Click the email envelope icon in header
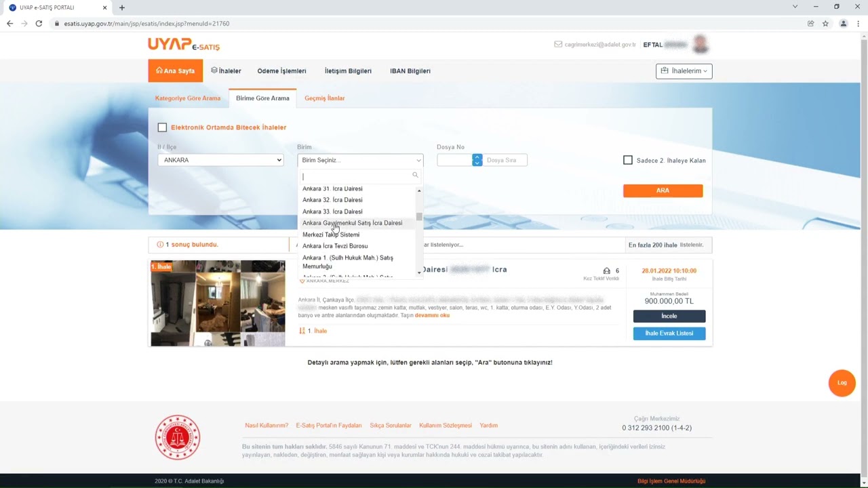 (x=558, y=45)
